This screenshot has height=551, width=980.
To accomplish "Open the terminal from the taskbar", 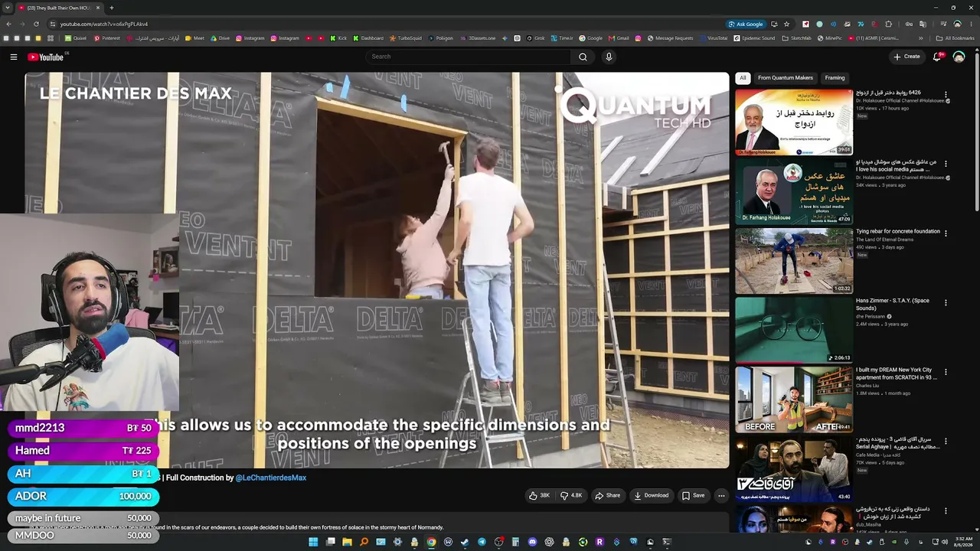I will tap(667, 542).
